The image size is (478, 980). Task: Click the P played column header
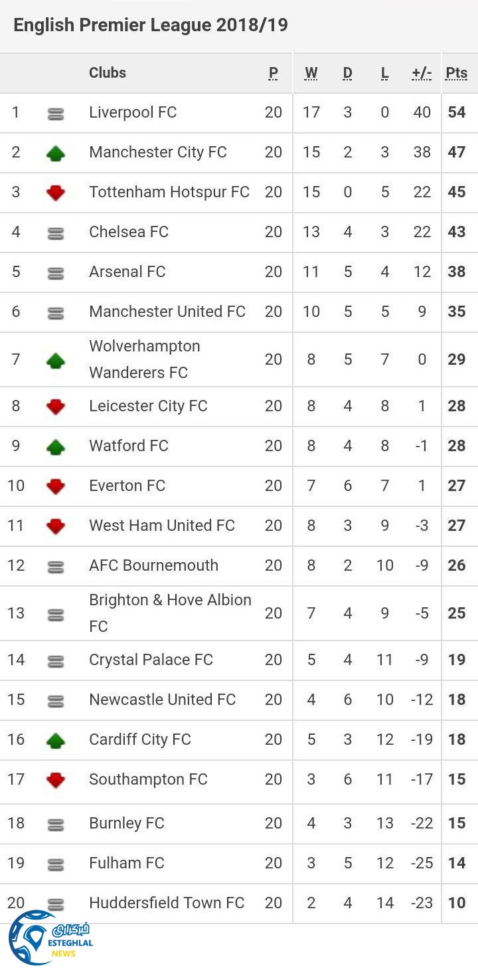[274, 73]
